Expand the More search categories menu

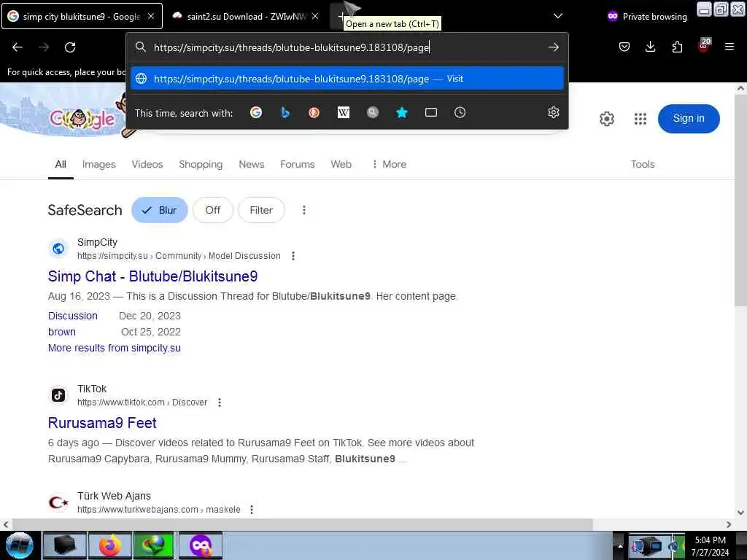click(390, 164)
